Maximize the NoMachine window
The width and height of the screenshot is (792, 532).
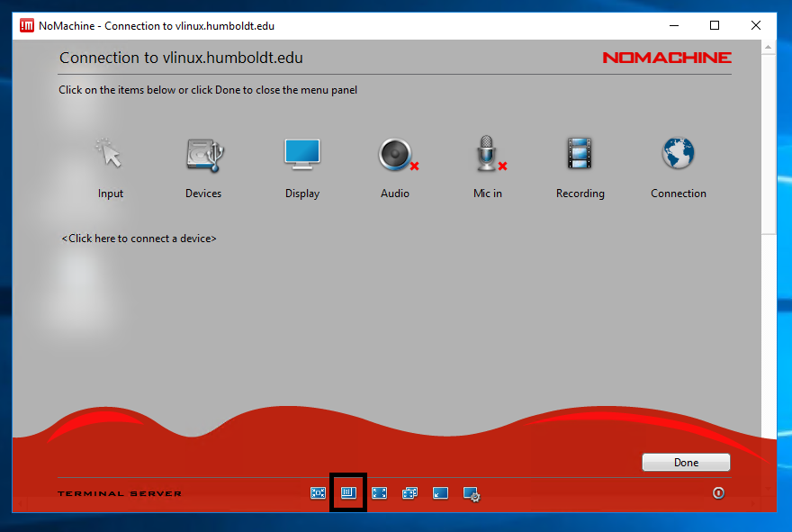coord(715,25)
